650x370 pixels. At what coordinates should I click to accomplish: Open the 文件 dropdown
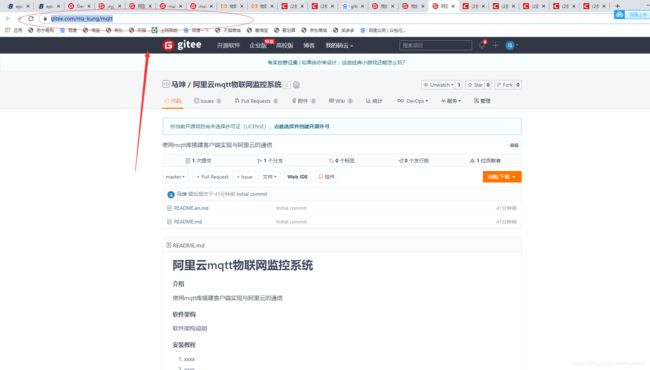269,177
